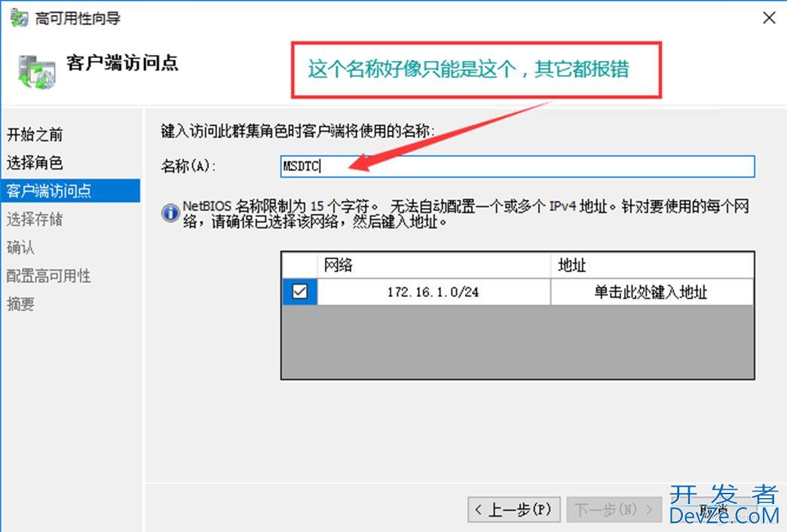
Task: Click the 下一步(N) next button
Action: [614, 510]
